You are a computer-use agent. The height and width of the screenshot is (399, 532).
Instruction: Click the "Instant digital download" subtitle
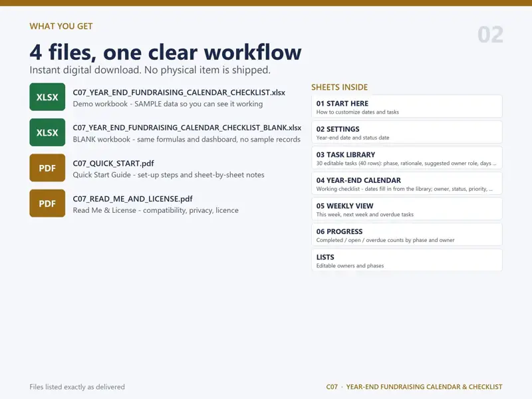[x=150, y=70]
